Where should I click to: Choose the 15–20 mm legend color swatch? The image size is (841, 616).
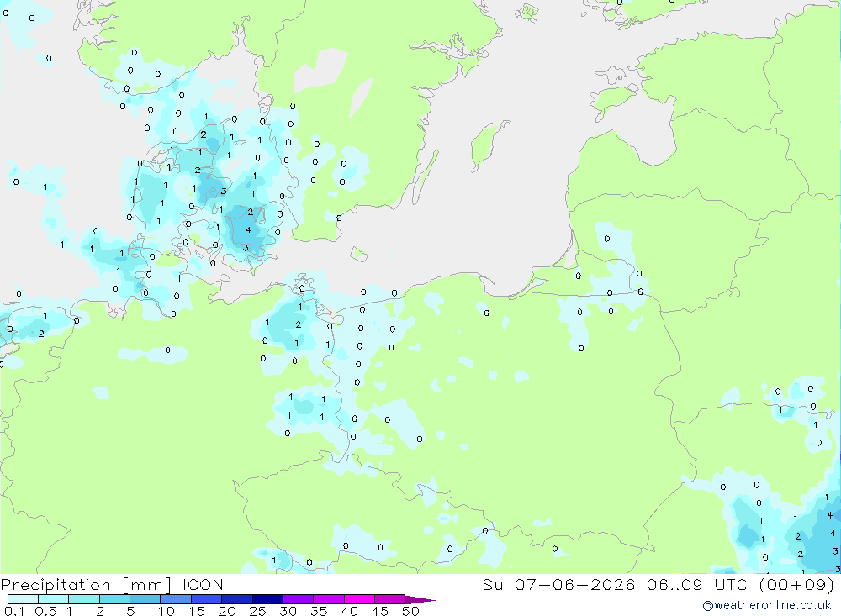point(207,599)
